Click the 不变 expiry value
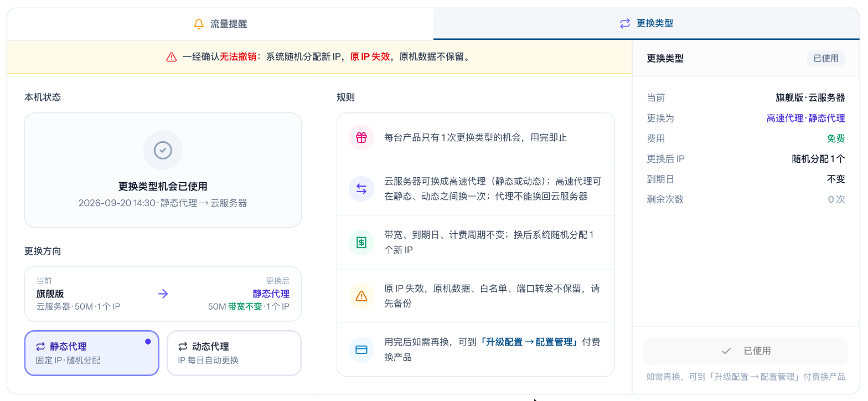Image resolution: width=868 pixels, height=401 pixels. 836,179
